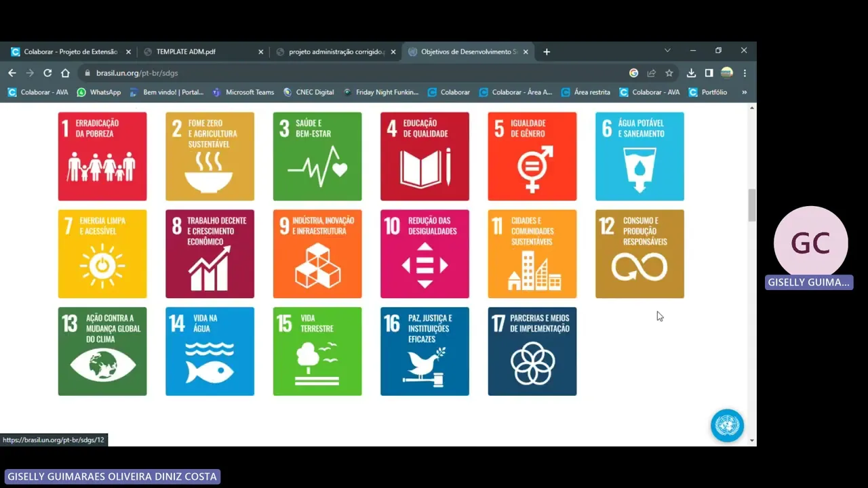
Task: Select SDG 11 Cidades e Comunidades Sustentáveis tile
Action: 532,254
